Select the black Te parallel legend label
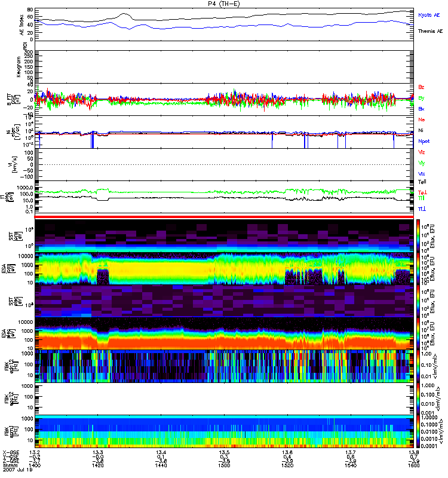The image size is (448, 478). tap(422, 182)
